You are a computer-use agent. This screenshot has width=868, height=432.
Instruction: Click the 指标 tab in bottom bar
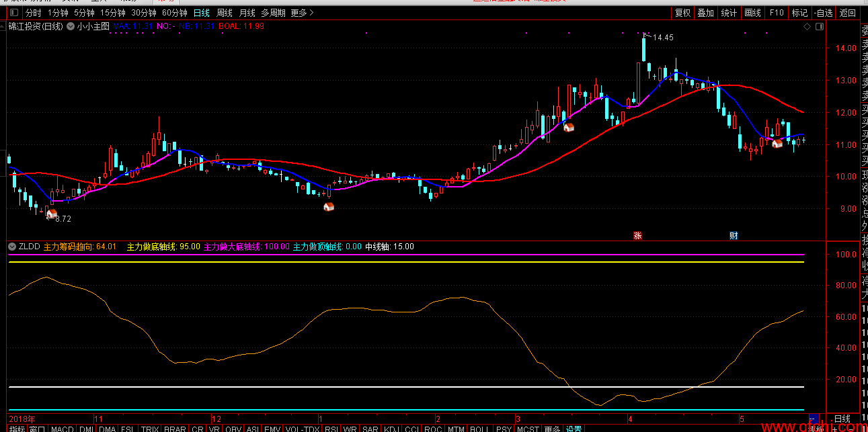[x=17, y=429]
